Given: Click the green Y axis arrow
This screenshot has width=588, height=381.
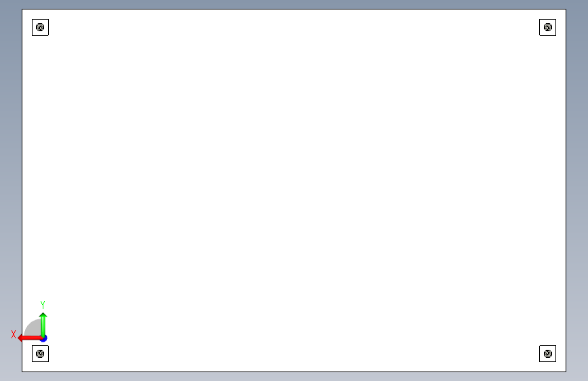Looking at the screenshot, I should (x=43, y=324).
